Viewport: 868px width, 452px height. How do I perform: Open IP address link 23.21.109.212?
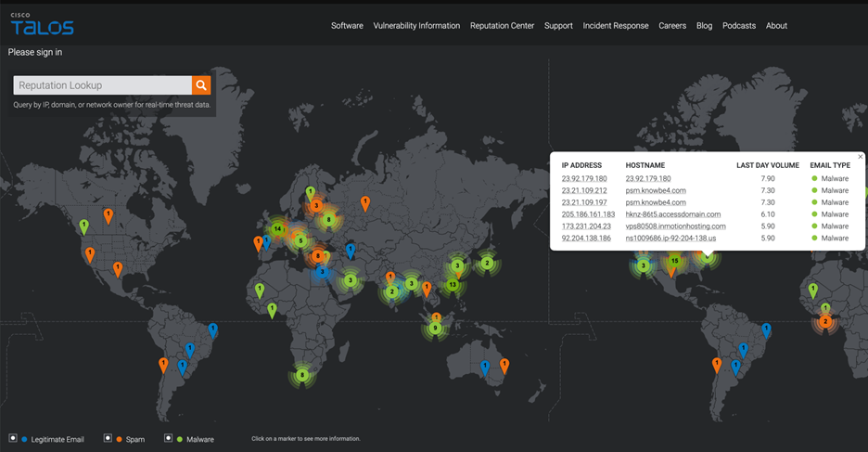[x=584, y=190]
